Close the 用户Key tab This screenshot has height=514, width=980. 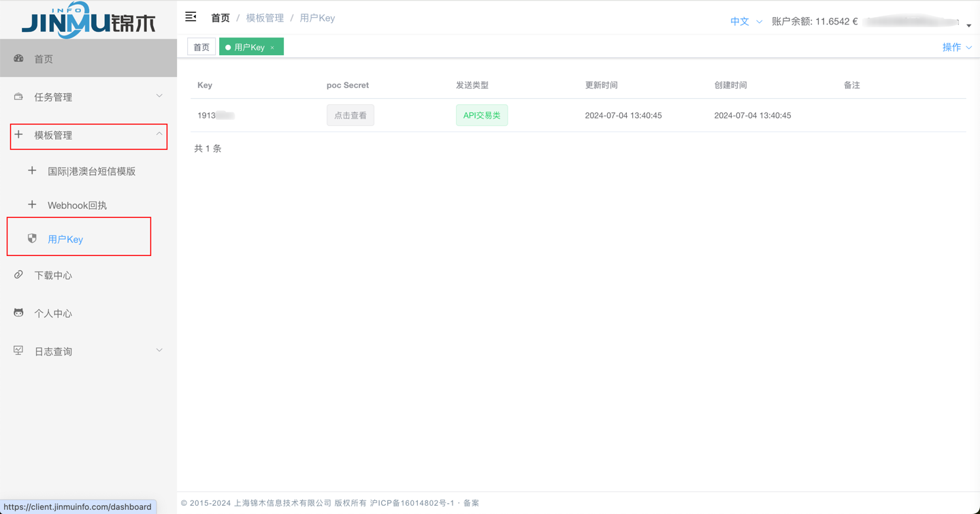coord(272,48)
